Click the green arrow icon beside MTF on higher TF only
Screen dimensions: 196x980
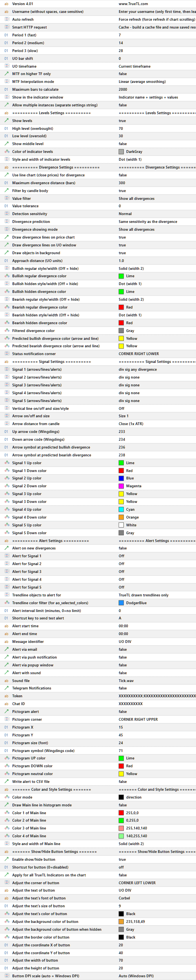(6, 74)
